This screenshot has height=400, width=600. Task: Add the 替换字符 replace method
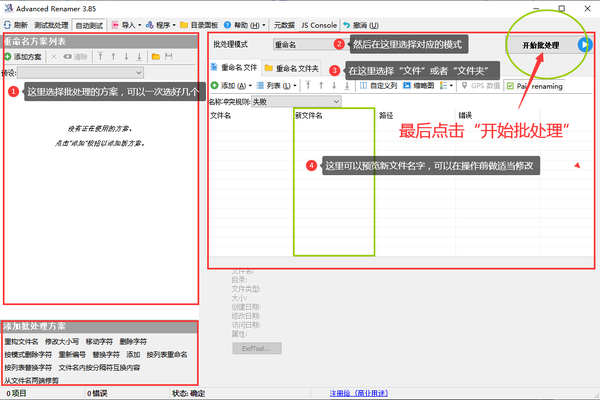[106, 354]
